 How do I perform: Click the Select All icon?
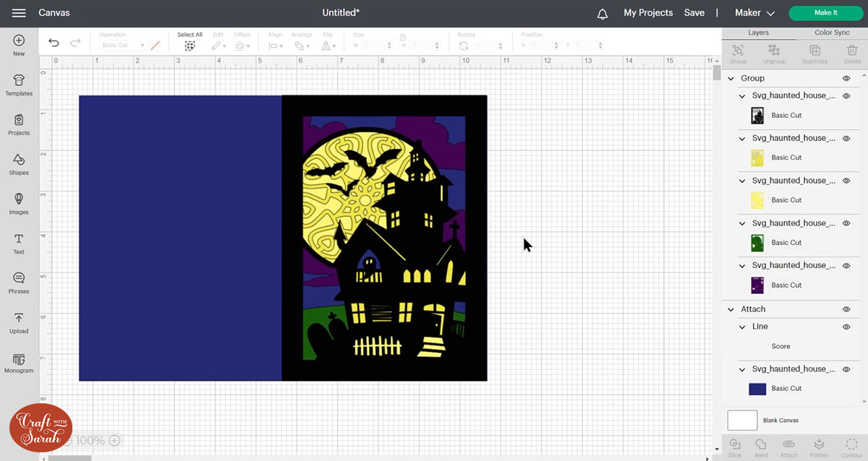click(190, 45)
